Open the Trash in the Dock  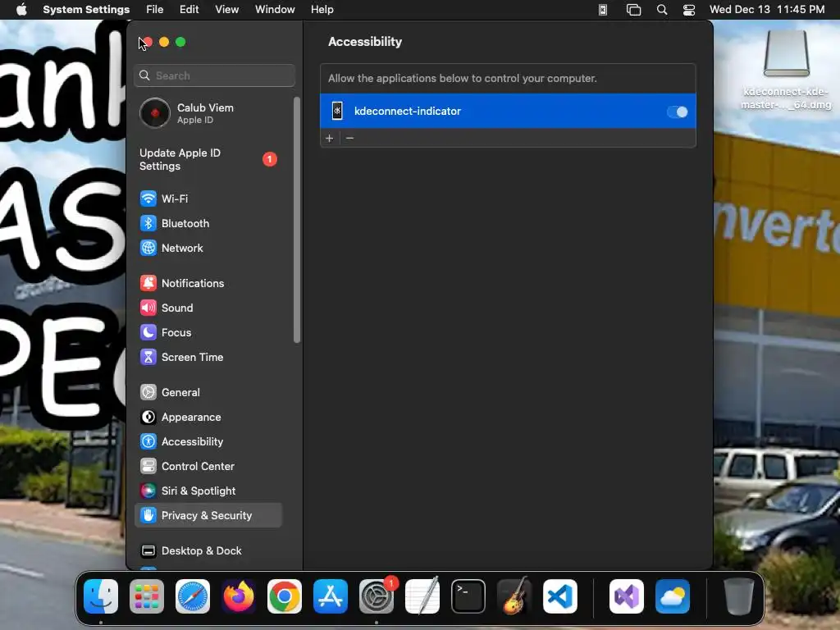pyautogui.click(x=739, y=596)
